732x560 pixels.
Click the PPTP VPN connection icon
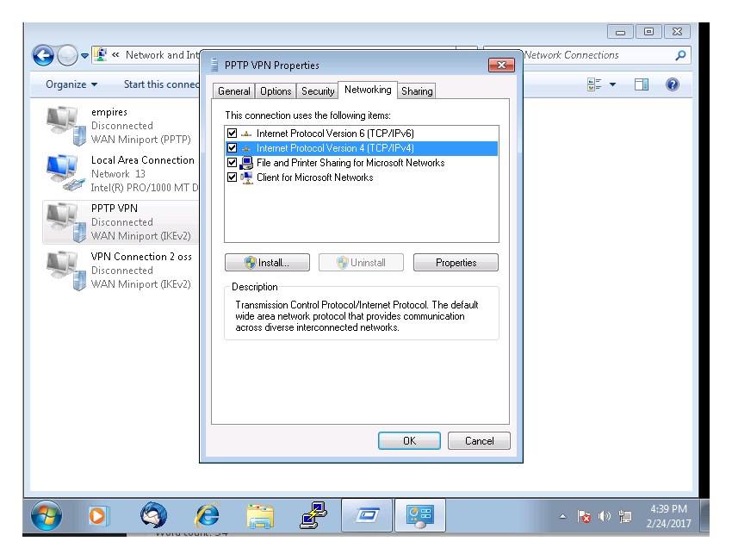[65, 222]
